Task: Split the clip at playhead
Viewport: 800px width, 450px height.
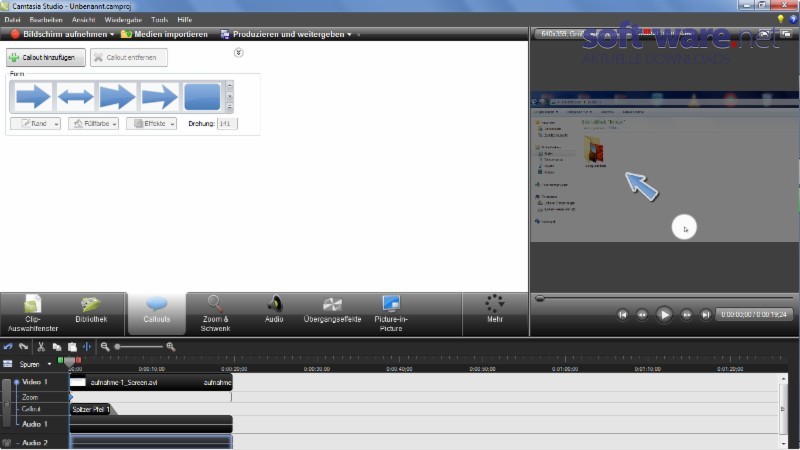Action: click(x=87, y=346)
